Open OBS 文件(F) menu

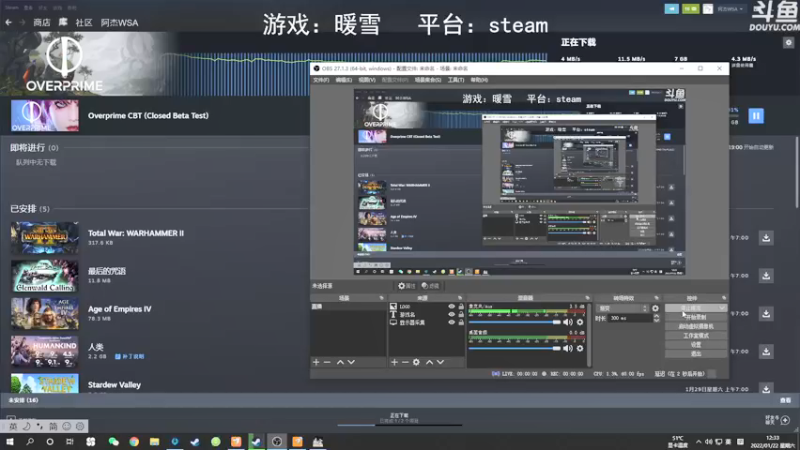click(x=321, y=80)
